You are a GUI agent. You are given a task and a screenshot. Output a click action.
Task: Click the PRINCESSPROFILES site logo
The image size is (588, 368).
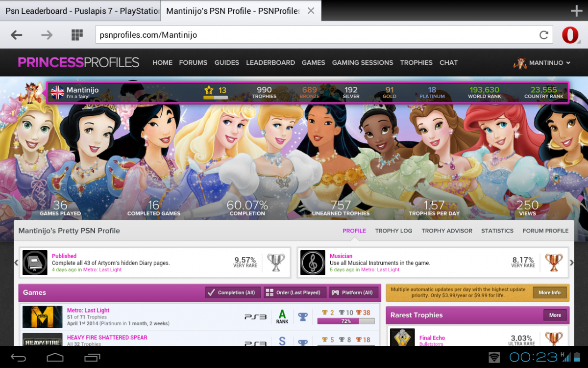(x=78, y=62)
